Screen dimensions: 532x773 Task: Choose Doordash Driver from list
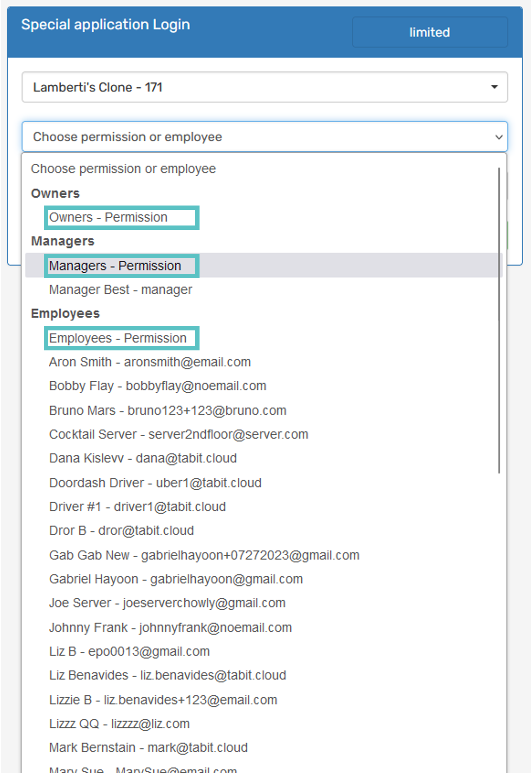(x=155, y=483)
